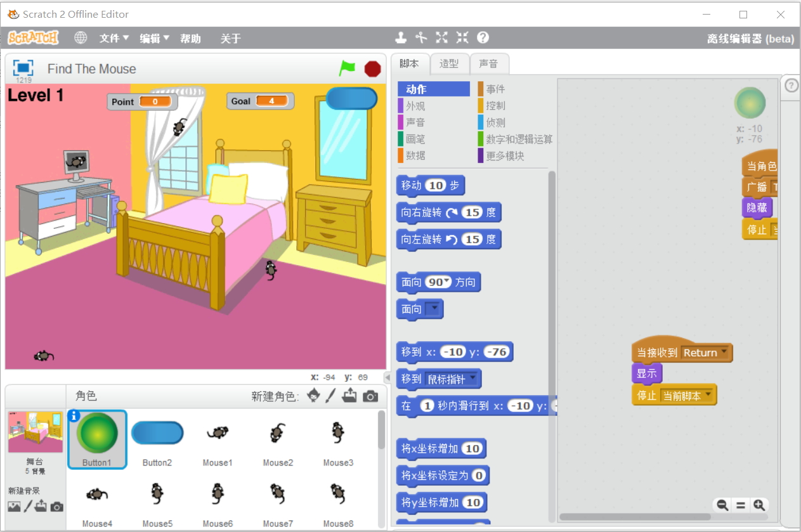
Task: Click the 关于 menu item
Action: point(231,39)
